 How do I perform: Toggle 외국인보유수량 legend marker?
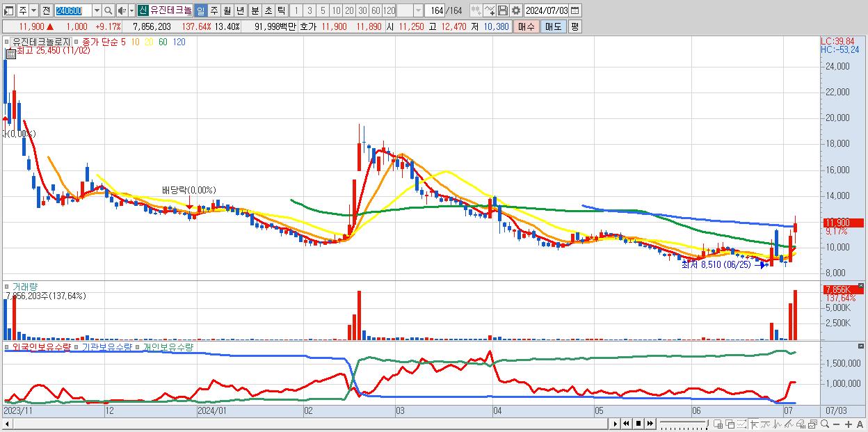tap(8, 346)
